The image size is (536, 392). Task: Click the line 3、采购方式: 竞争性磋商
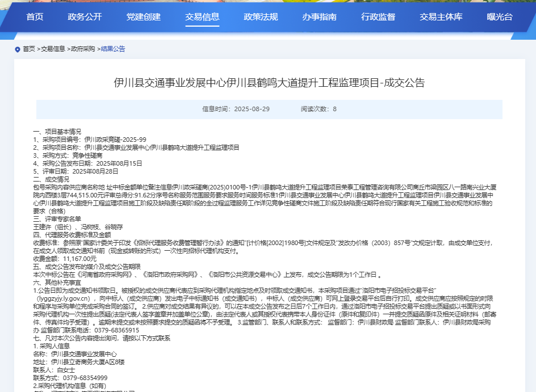(68, 155)
